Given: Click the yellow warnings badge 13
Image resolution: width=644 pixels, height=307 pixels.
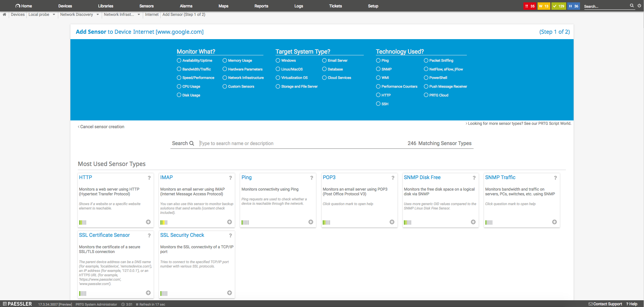Looking at the screenshot, I should pos(544,6).
